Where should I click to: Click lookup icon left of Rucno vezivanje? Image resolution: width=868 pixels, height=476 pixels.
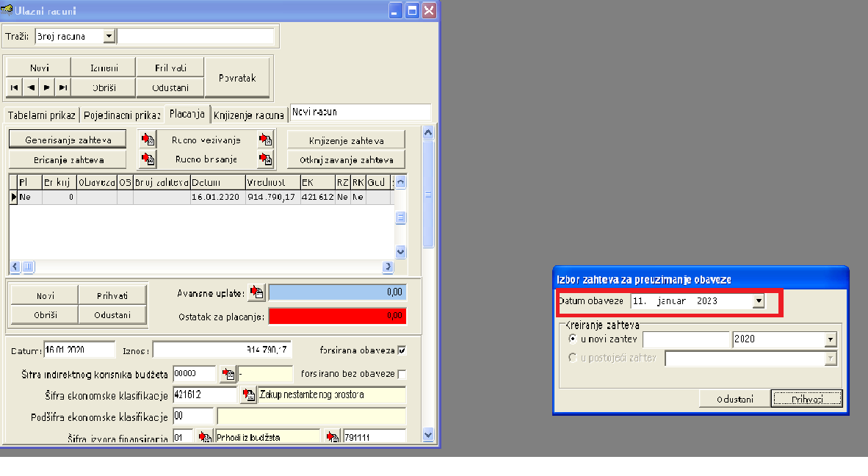pos(148,139)
